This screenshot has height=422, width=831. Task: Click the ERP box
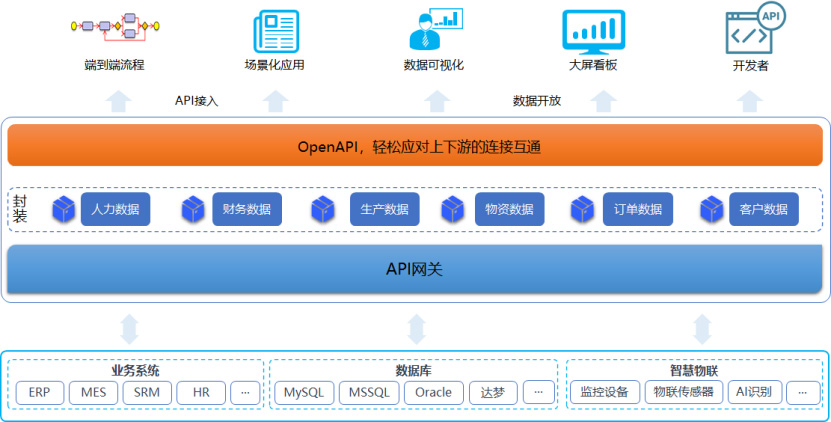pyautogui.click(x=40, y=393)
